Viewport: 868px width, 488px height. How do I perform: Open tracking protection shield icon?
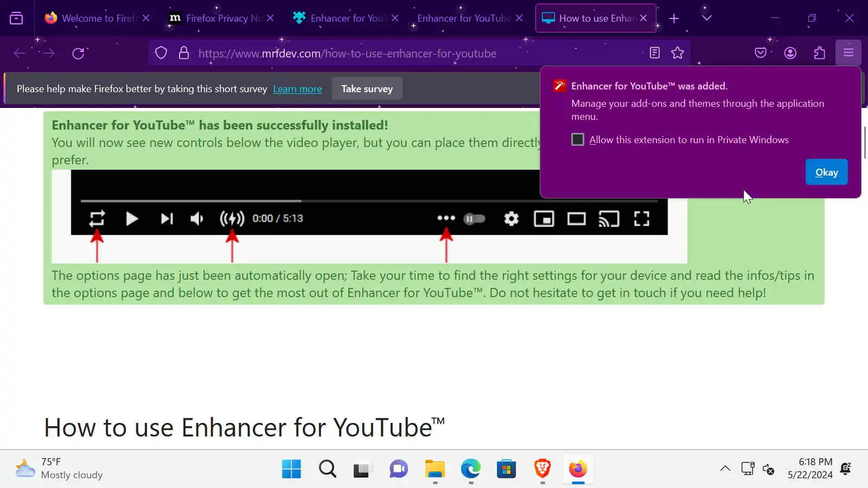pos(161,53)
